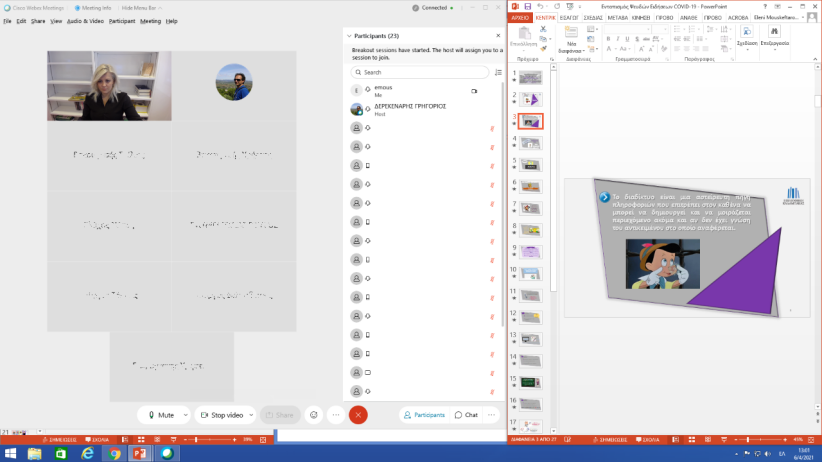Toggle Bold formatting in PowerPoint ribbon
Screen dimensions: 822x462
pyautogui.click(x=608, y=39)
